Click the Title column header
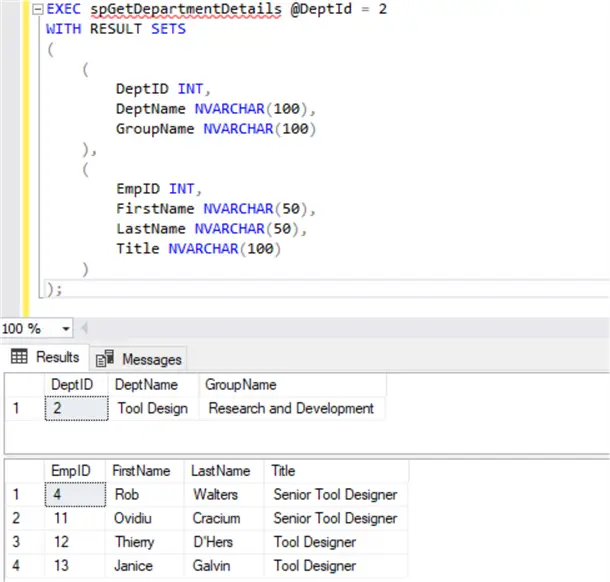The image size is (610, 582). pyautogui.click(x=284, y=471)
